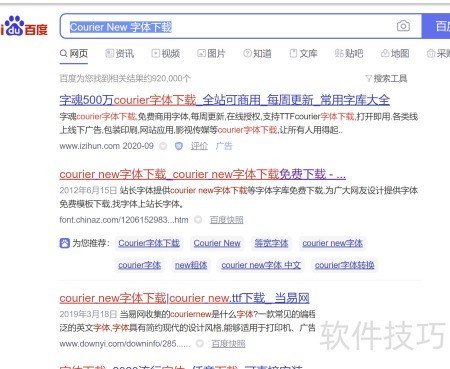Open the 地图 tab
Image resolution: width=450 pixels, height=369 pixels.
click(x=395, y=54)
